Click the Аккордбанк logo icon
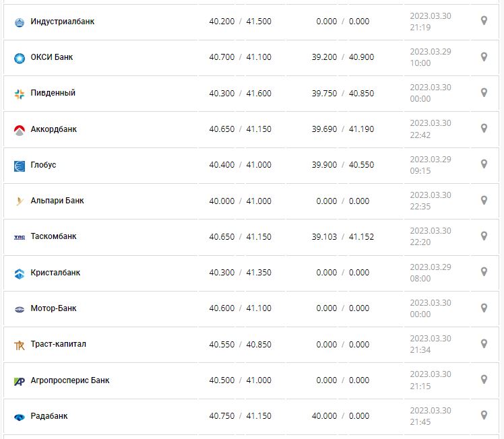 pos(19,130)
